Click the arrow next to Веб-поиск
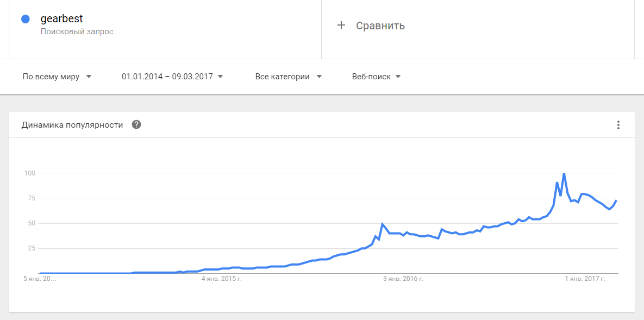 click(398, 77)
